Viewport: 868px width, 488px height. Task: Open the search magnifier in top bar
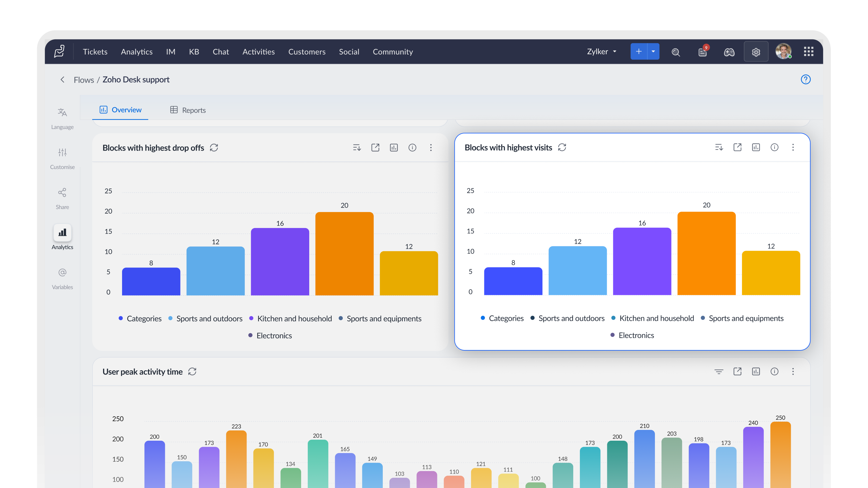pos(676,52)
